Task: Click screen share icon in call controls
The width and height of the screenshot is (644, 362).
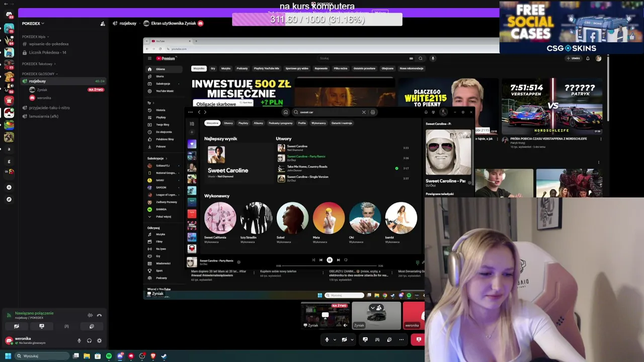Action: tap(365, 340)
